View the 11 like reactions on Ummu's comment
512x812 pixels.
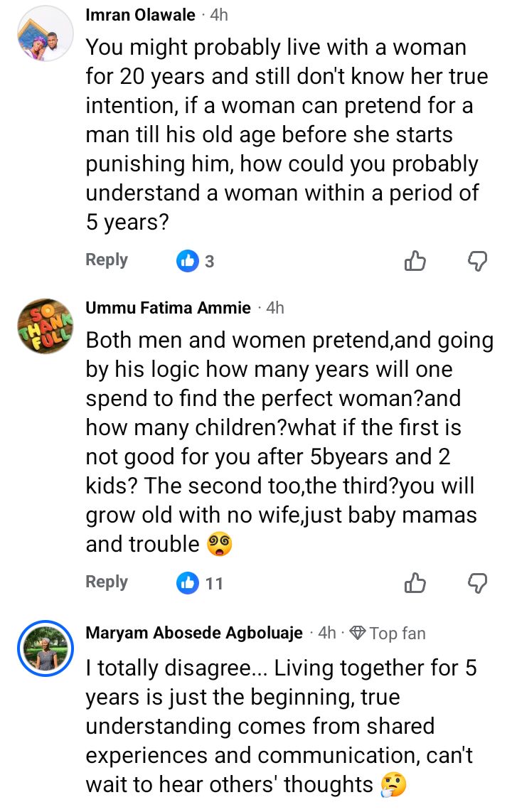[200, 583]
